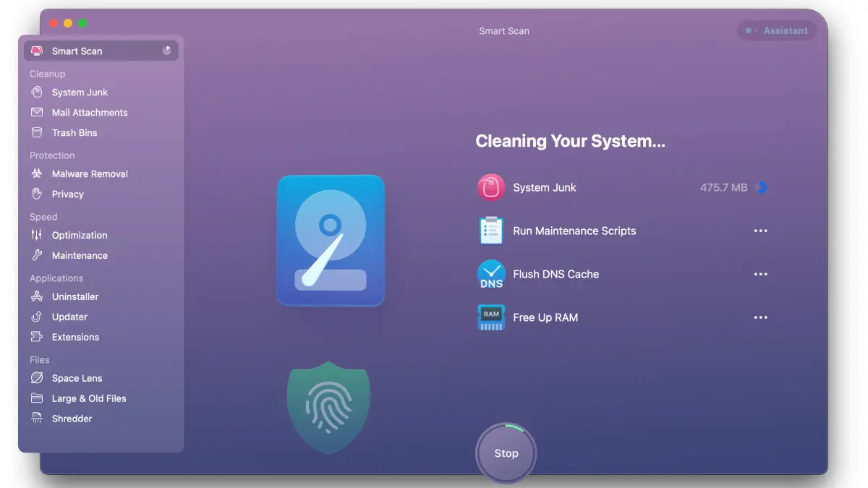Click the Shredder icon in sidebar
The image size is (868, 488).
pyautogui.click(x=37, y=419)
